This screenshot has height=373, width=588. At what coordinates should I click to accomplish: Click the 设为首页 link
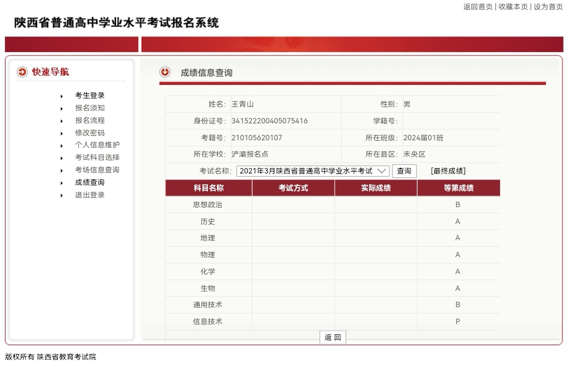[x=548, y=7]
